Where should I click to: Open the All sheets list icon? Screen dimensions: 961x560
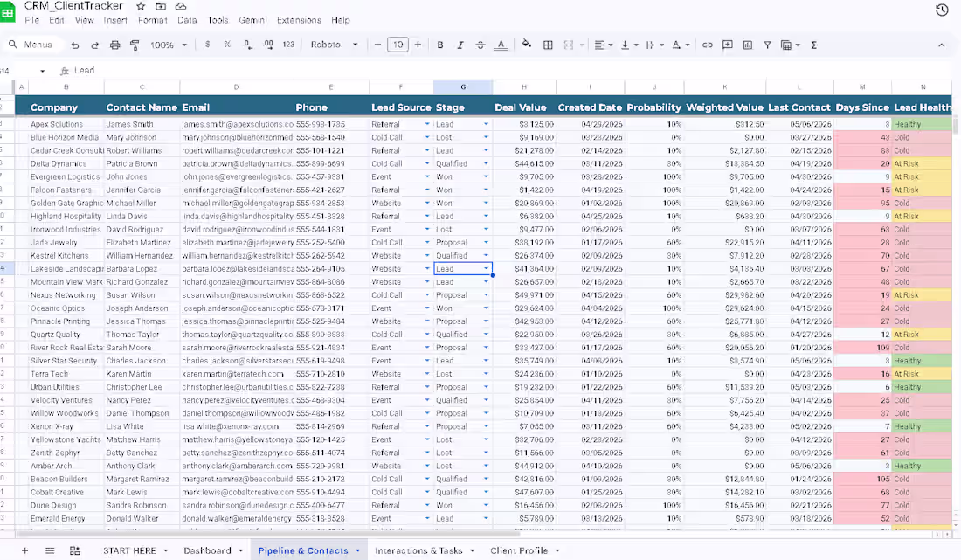51,550
